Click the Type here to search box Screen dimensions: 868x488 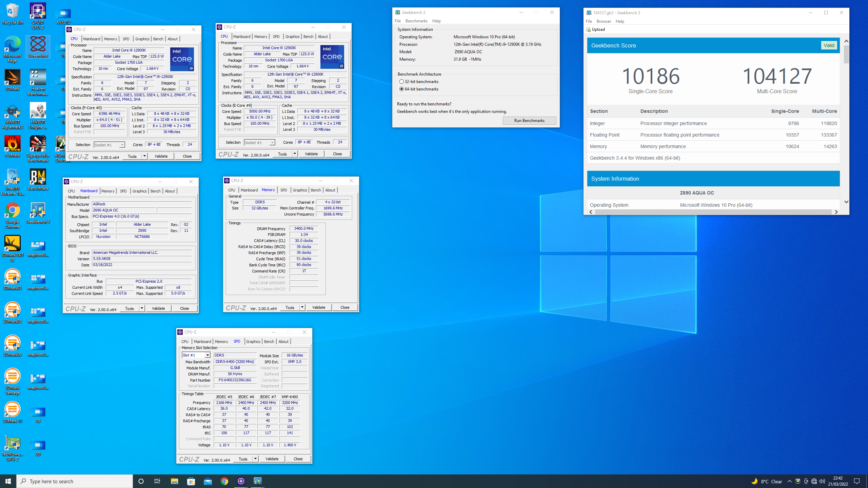point(75,481)
